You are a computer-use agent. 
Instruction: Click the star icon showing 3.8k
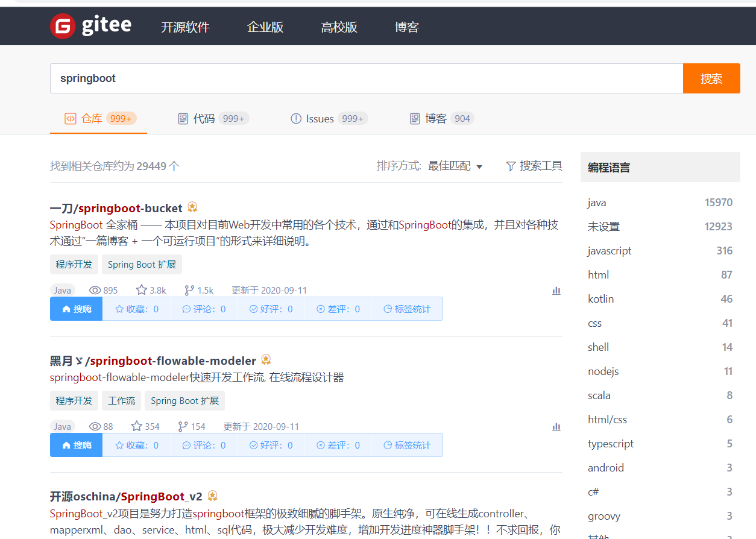(x=142, y=290)
